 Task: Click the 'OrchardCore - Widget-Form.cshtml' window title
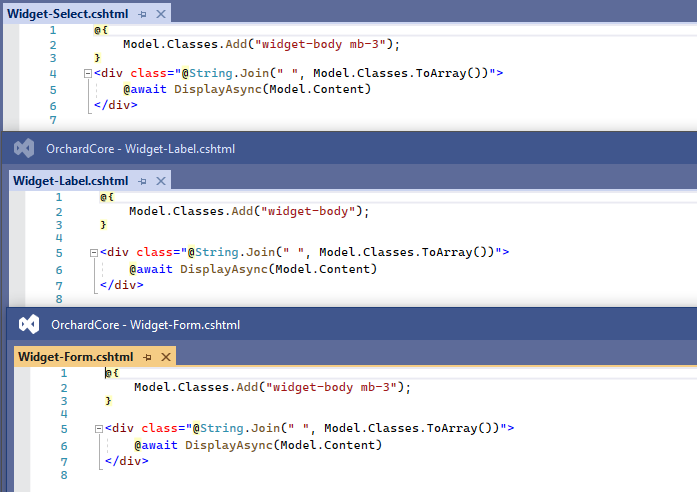pyautogui.click(x=145, y=325)
